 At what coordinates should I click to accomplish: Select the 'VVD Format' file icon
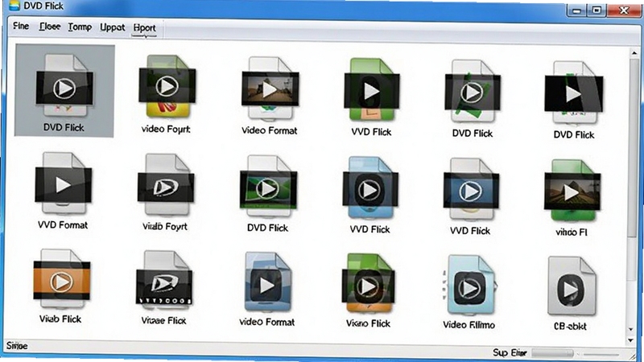64,183
